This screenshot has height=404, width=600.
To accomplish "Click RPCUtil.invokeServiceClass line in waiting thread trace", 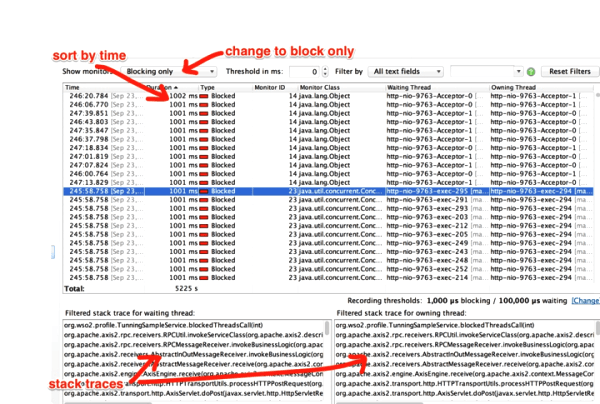I will point(193,335).
